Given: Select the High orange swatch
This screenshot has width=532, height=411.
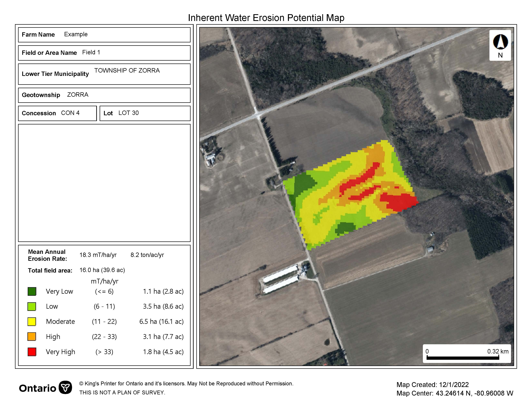Looking at the screenshot, I should point(32,337).
